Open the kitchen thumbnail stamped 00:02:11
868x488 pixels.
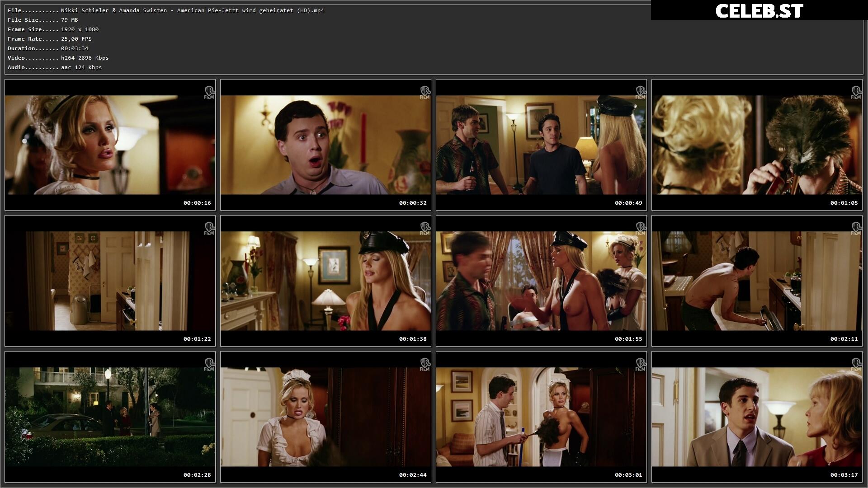757,281
